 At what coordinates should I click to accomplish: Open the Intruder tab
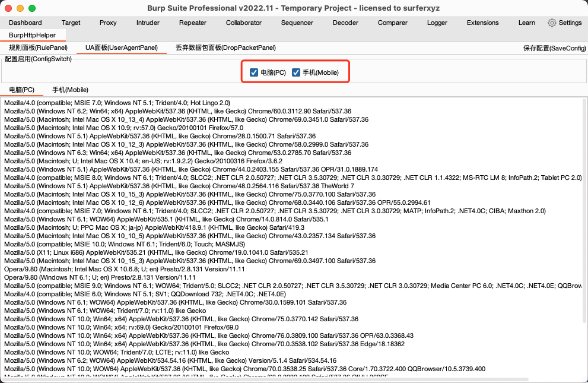click(x=148, y=23)
